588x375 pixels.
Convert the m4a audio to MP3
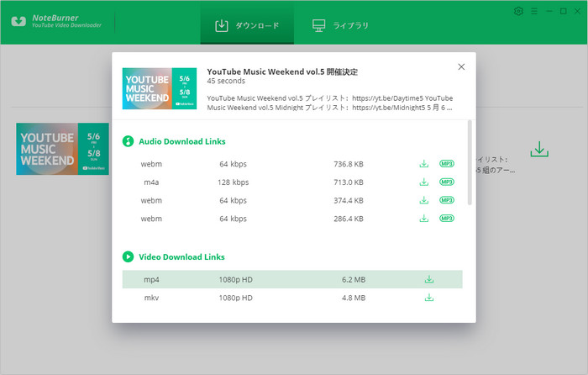pos(447,182)
